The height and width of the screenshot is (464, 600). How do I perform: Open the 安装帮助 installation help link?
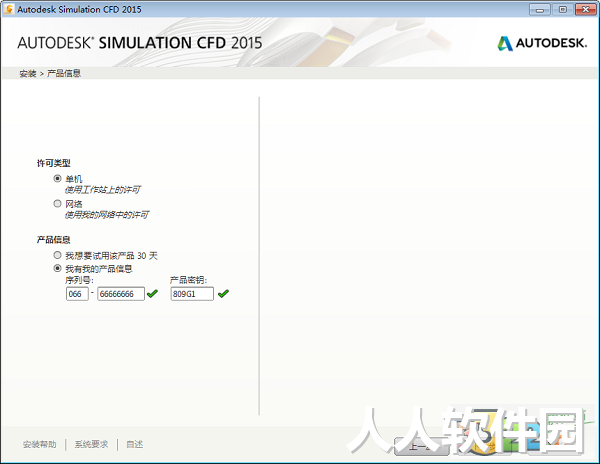tap(39, 444)
